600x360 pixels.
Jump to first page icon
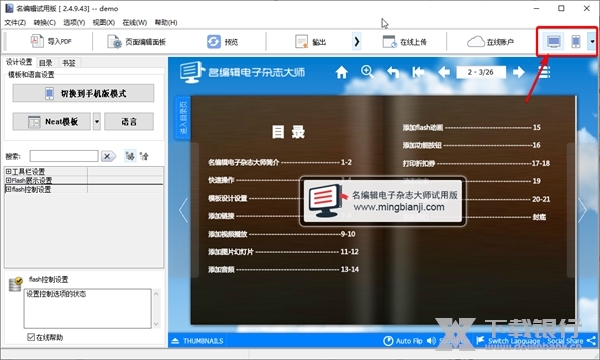pos(418,72)
